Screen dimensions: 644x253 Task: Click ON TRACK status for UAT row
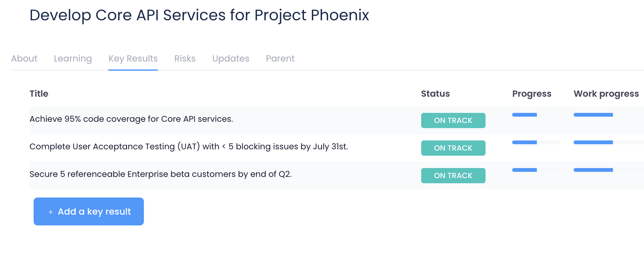point(453,148)
